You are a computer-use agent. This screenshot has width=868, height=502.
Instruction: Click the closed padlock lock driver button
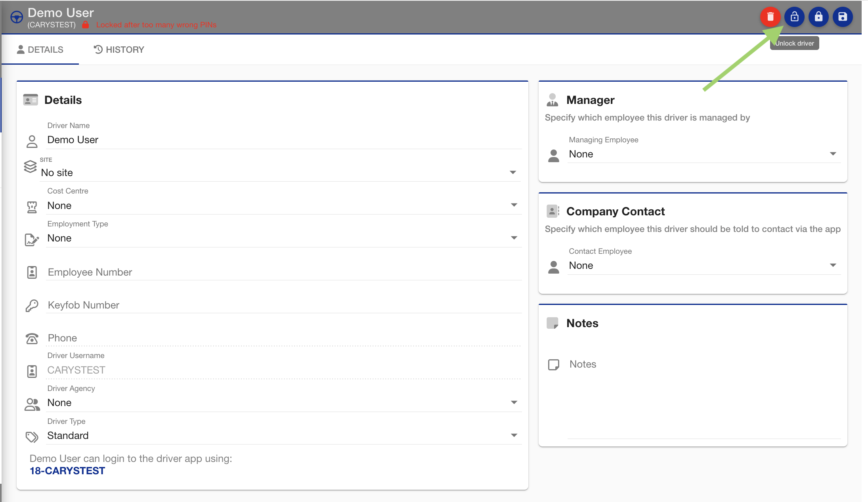coord(818,17)
